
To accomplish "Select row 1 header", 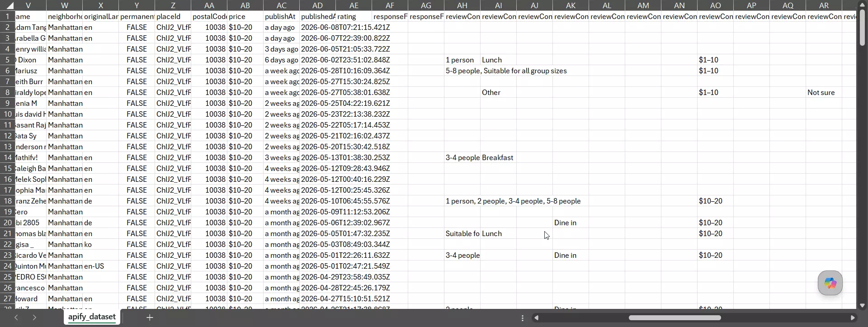I will pyautogui.click(x=7, y=16).
